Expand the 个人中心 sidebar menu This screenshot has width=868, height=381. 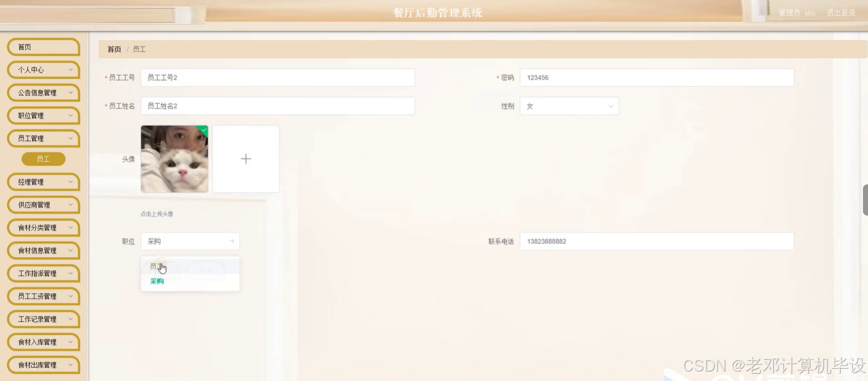43,70
